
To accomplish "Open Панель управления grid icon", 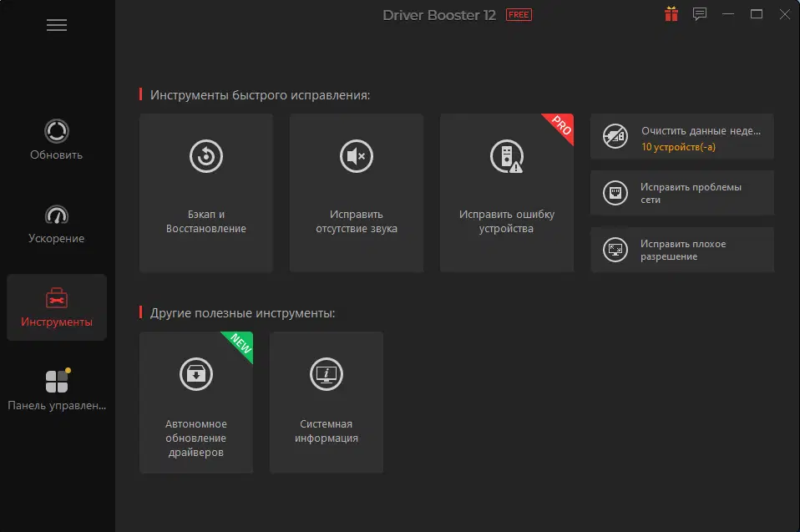I will (x=57, y=381).
